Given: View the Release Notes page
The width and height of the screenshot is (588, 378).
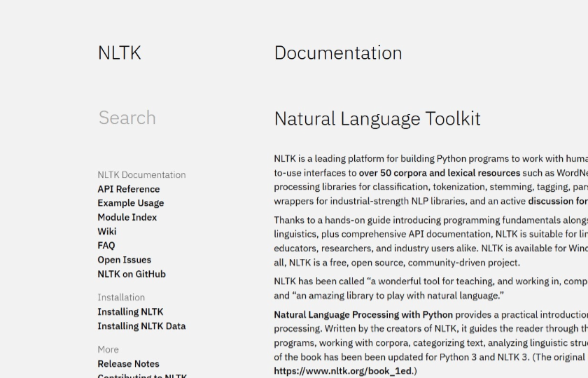Looking at the screenshot, I should (x=128, y=364).
